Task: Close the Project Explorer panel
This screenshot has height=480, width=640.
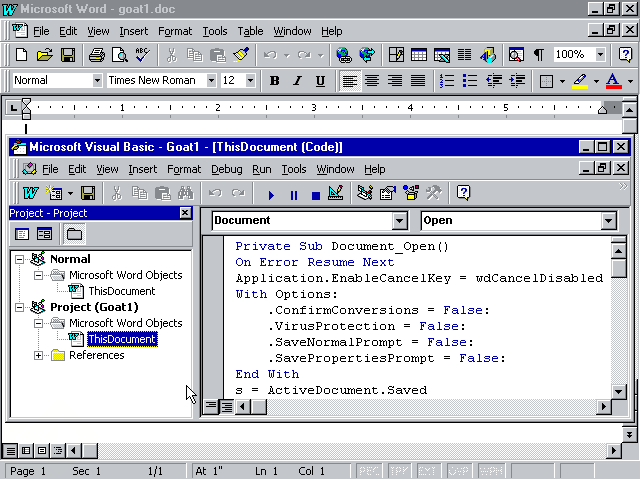Action: coord(185,213)
